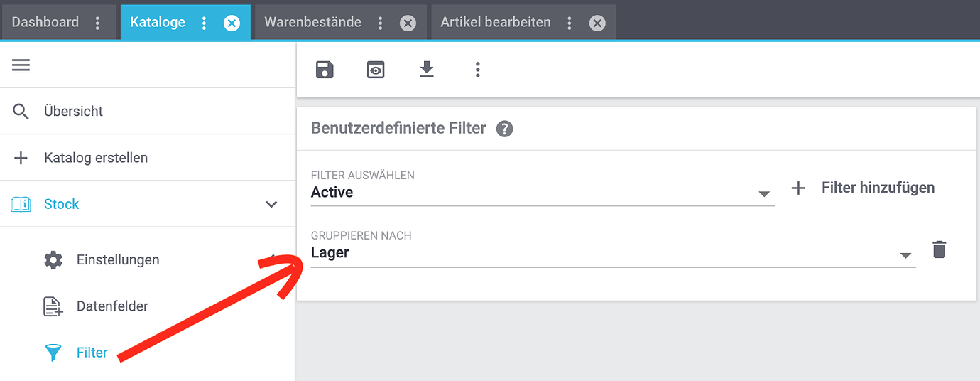Click the help question mark icon
The width and height of the screenshot is (980, 381).
coord(504,129)
